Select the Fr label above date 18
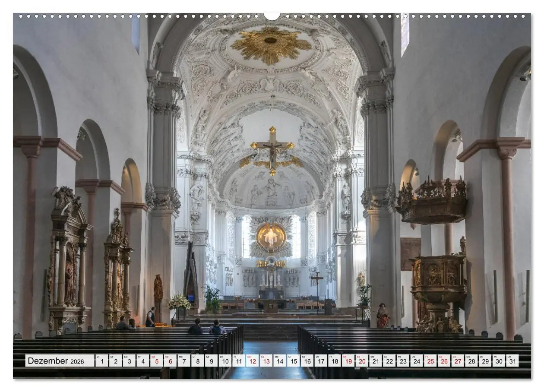The width and height of the screenshot is (544, 392). (x=330, y=356)
